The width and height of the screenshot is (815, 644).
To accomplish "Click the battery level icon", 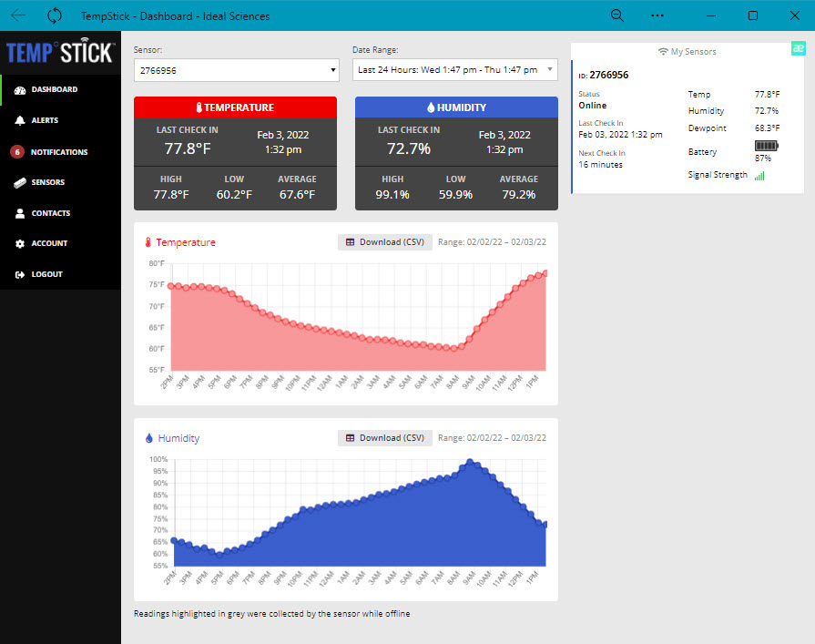I will [x=768, y=146].
